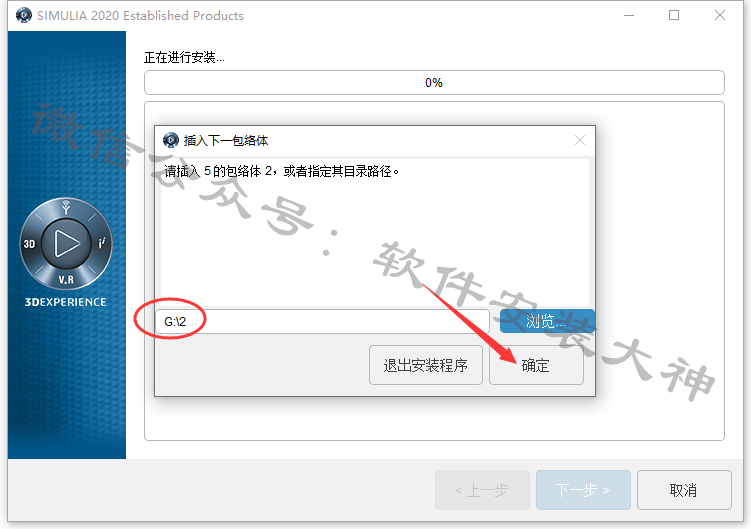Screen dimensions: 751x529
Task: Click the 3DEXPERIENCE logo text on sidebar
Action: pyautogui.click(x=66, y=302)
